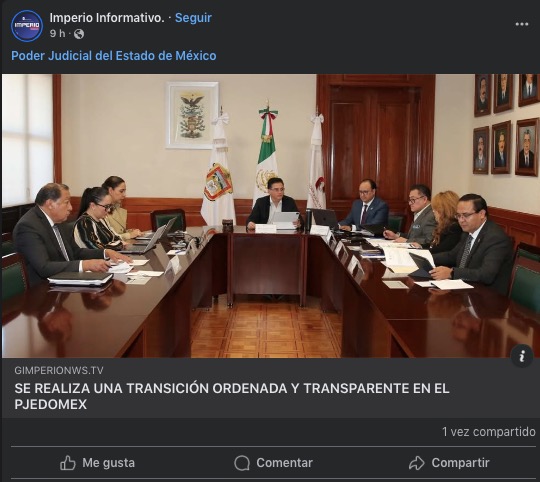This screenshot has height=482, width=540.
Task: Click the Imperio Informativo profile avatar
Action: point(27,26)
